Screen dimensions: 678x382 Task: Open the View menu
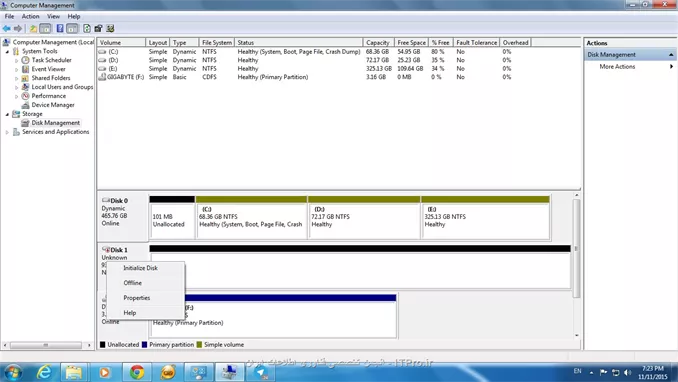point(53,16)
